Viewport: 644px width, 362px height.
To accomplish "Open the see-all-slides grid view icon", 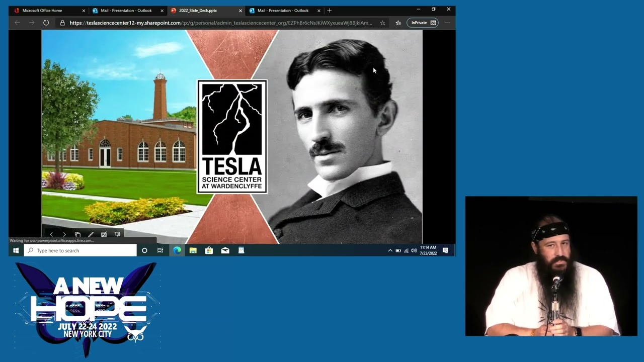I will (77, 234).
